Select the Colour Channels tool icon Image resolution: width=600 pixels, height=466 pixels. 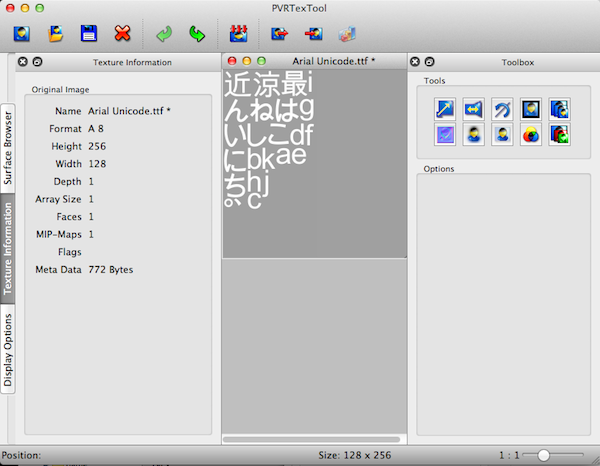coord(531,134)
